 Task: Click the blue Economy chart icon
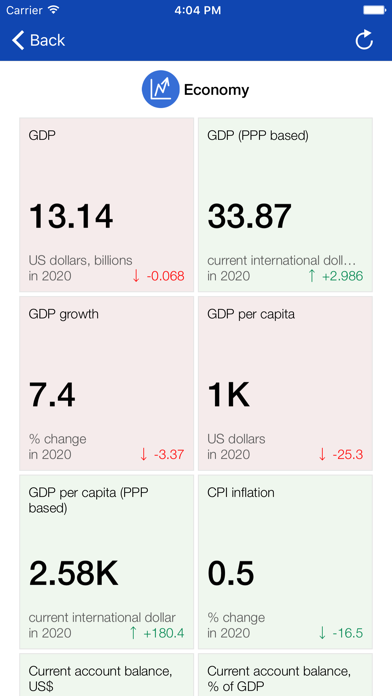(160, 89)
